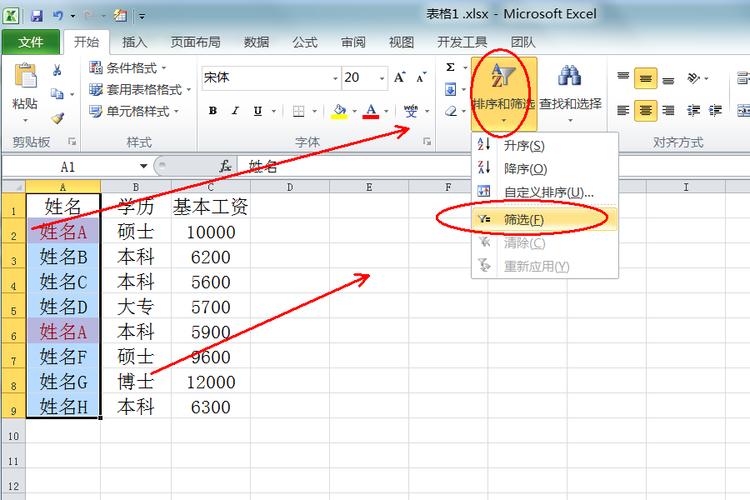
Task: Choose Filter (筛选) from the menu
Action: [544, 220]
